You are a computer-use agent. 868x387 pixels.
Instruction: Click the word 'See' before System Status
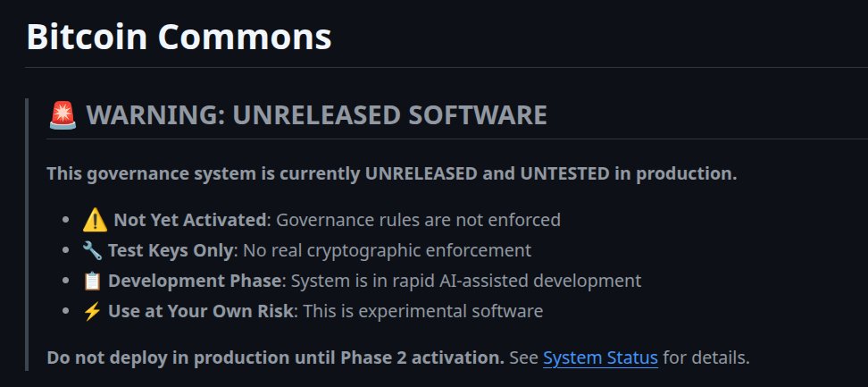coord(523,358)
